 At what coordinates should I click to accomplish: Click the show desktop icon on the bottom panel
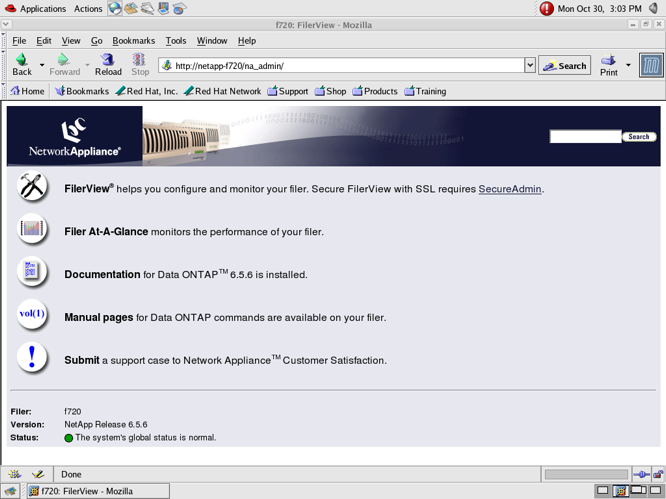coord(10,491)
